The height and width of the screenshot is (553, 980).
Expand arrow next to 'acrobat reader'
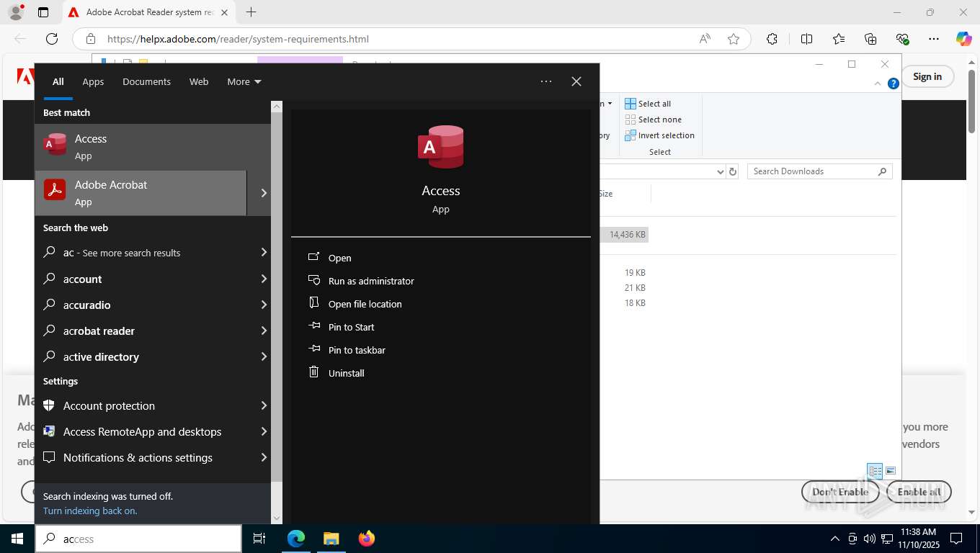click(x=264, y=331)
